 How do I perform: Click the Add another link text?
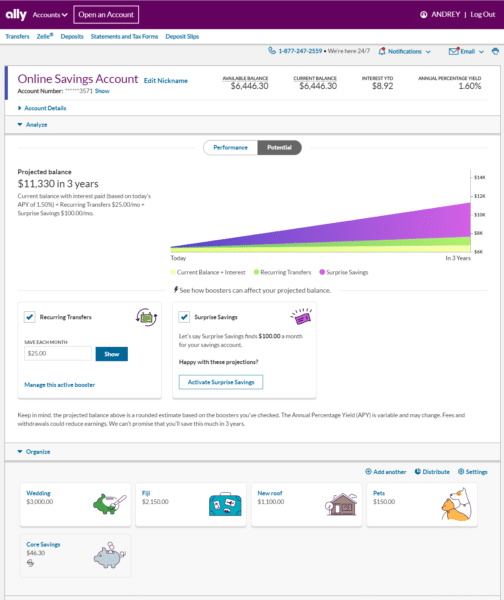[390, 472]
